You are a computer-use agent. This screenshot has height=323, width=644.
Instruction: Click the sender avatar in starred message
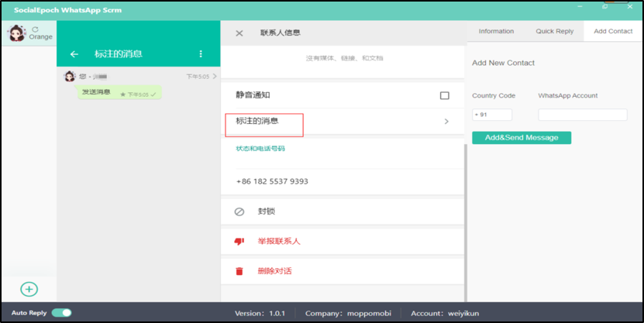pos(70,76)
